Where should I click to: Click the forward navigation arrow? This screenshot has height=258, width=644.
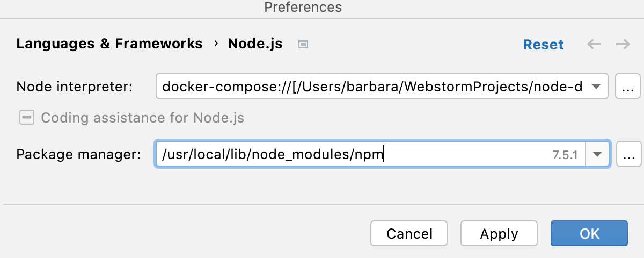pos(623,44)
